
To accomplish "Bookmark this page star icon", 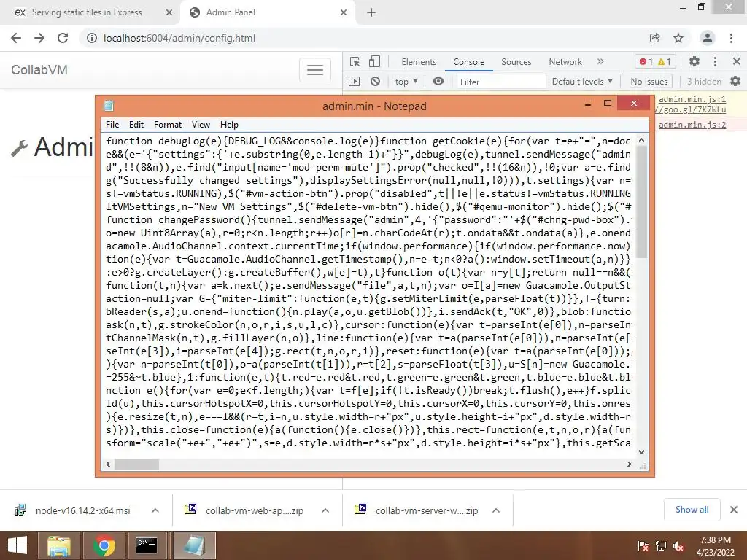I will 678,38.
